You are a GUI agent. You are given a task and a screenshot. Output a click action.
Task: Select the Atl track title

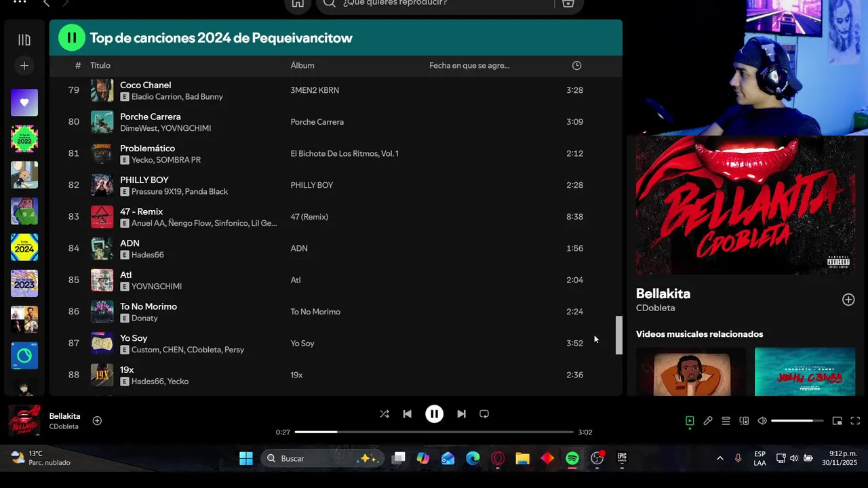point(126,274)
